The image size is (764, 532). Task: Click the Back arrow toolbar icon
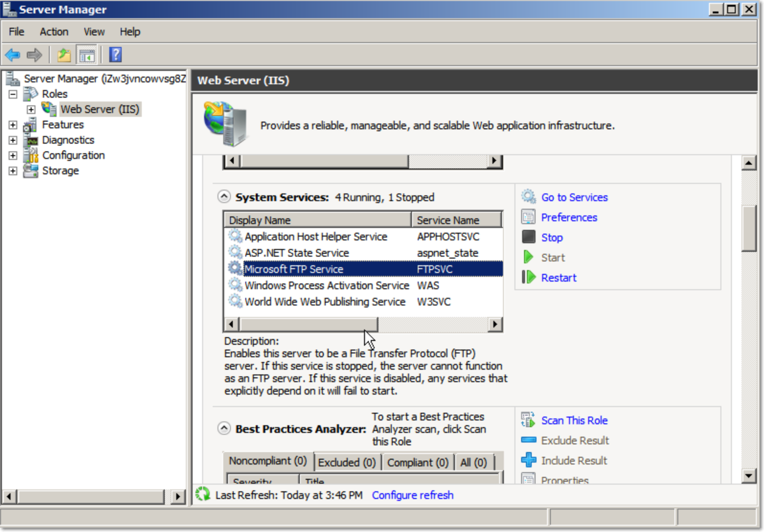[x=12, y=55]
